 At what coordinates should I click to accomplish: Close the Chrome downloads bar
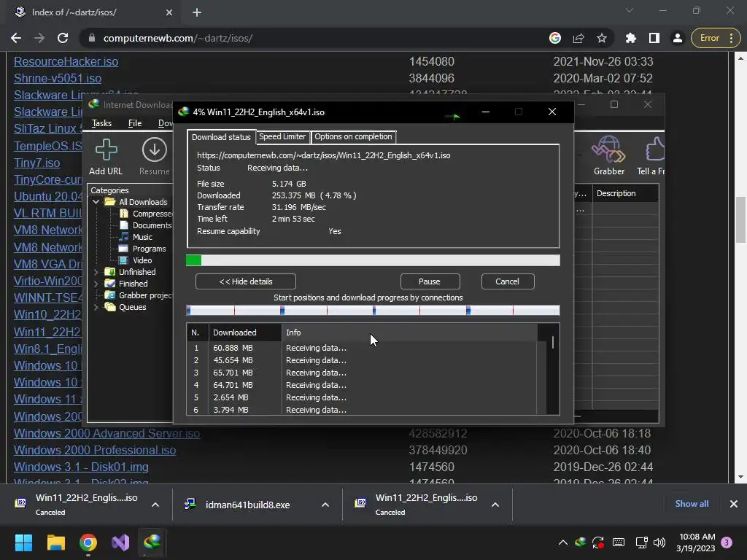[734, 504]
